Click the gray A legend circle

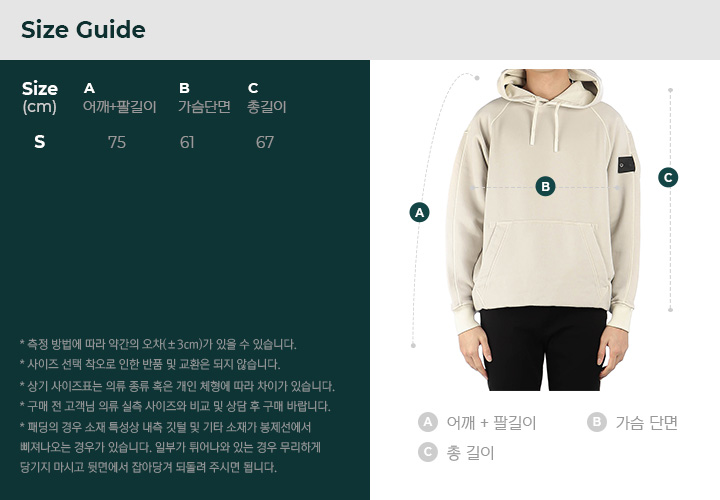(428, 422)
